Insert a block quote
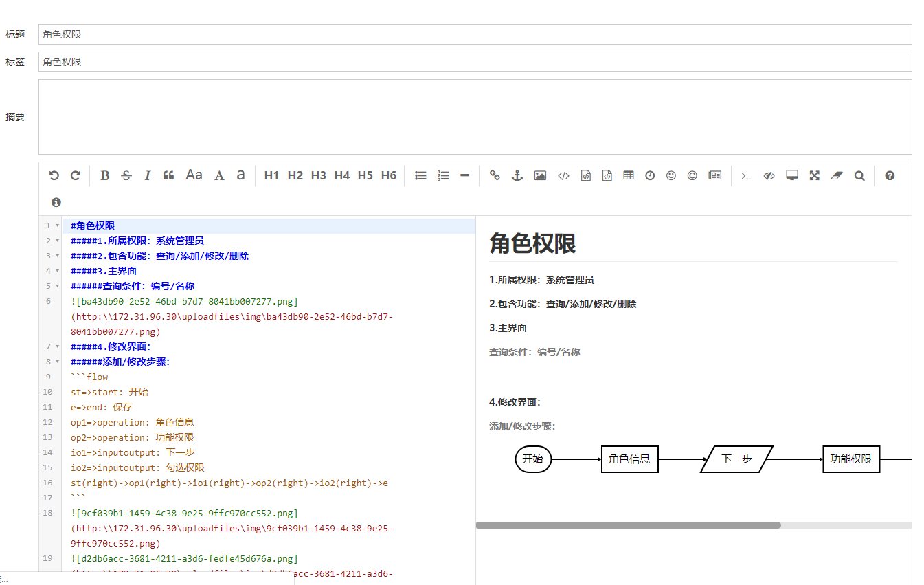Viewport: 924px width, 585px height. (168, 176)
